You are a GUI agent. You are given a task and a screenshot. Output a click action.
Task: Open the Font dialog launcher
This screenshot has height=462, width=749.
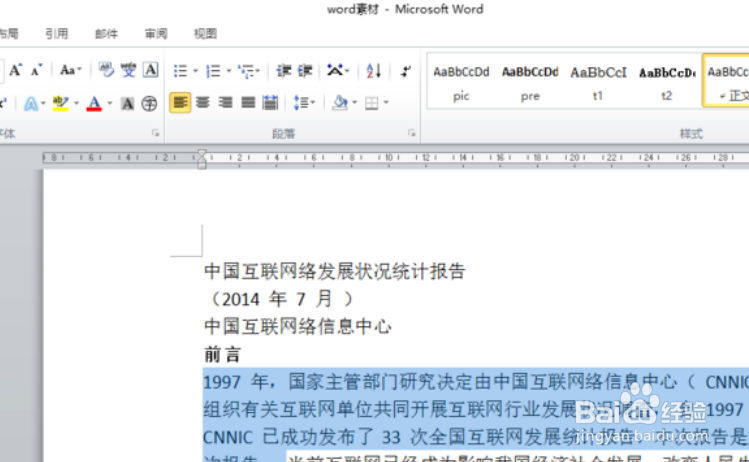click(x=155, y=133)
